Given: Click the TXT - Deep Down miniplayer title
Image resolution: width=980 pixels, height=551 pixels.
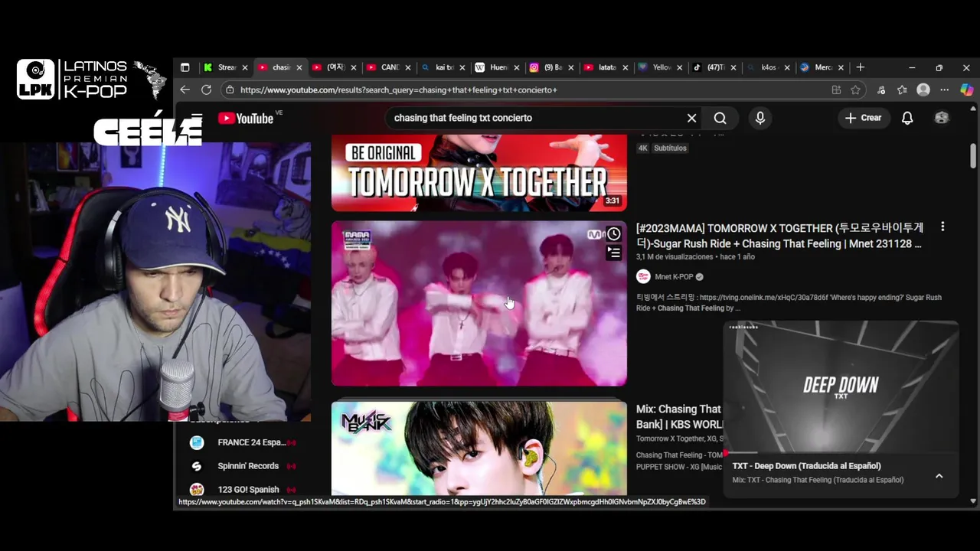Looking at the screenshot, I should [x=806, y=465].
